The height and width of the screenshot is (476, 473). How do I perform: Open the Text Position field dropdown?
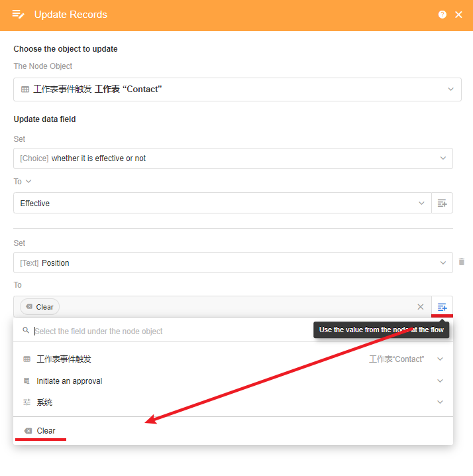click(x=443, y=263)
